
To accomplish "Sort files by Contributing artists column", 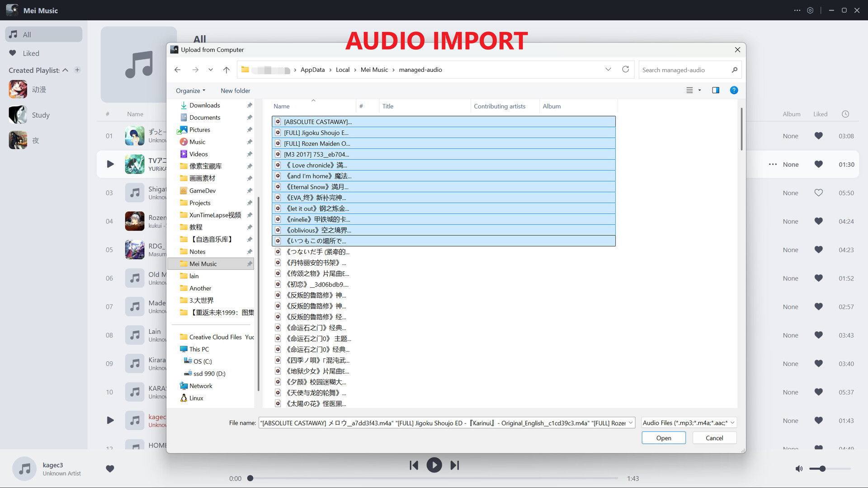I will 500,106.
